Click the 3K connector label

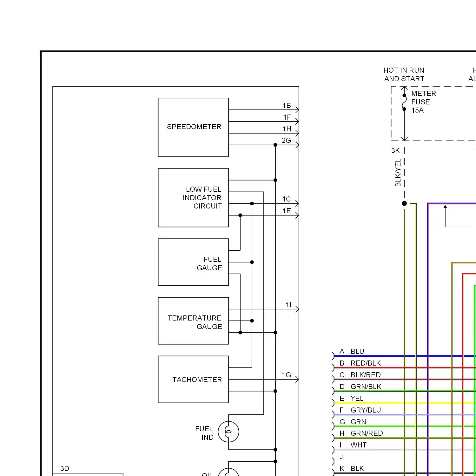[395, 150]
